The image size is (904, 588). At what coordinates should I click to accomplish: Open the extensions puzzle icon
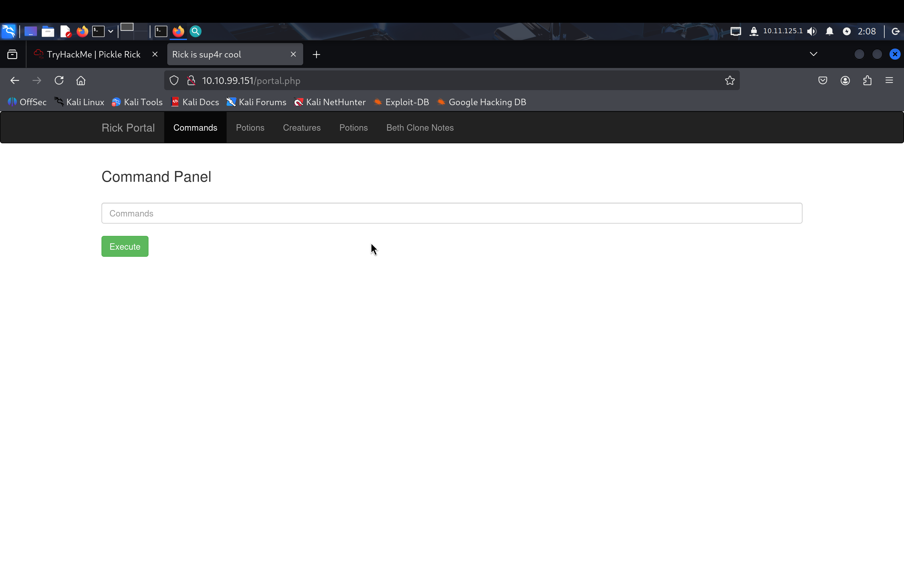[867, 81]
